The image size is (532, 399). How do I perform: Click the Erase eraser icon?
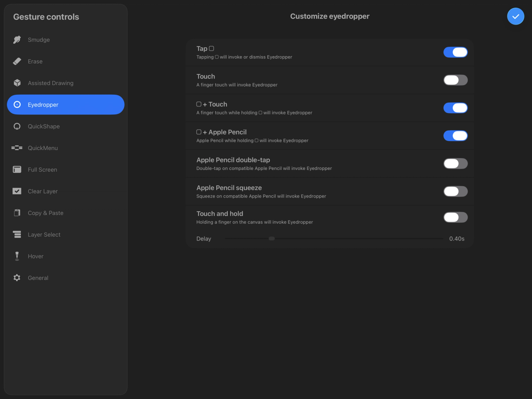17,62
